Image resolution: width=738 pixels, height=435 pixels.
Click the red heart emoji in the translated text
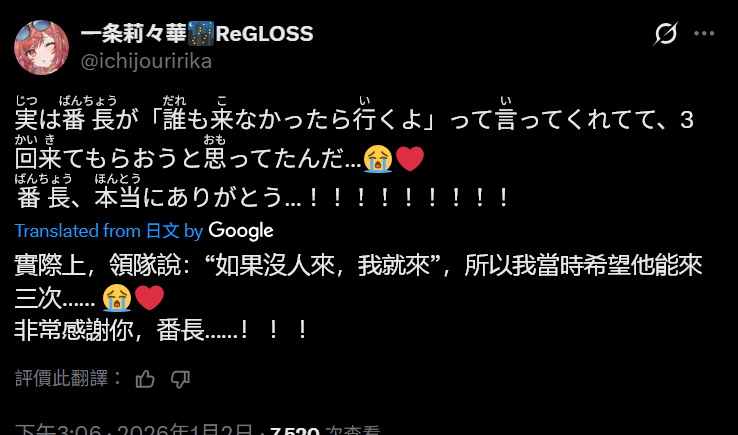149,298
